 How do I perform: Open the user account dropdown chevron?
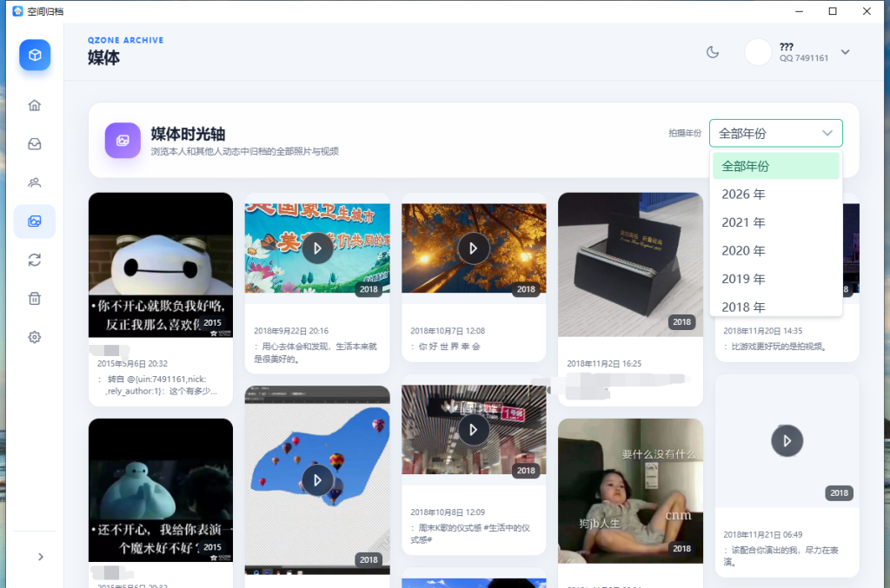point(845,52)
